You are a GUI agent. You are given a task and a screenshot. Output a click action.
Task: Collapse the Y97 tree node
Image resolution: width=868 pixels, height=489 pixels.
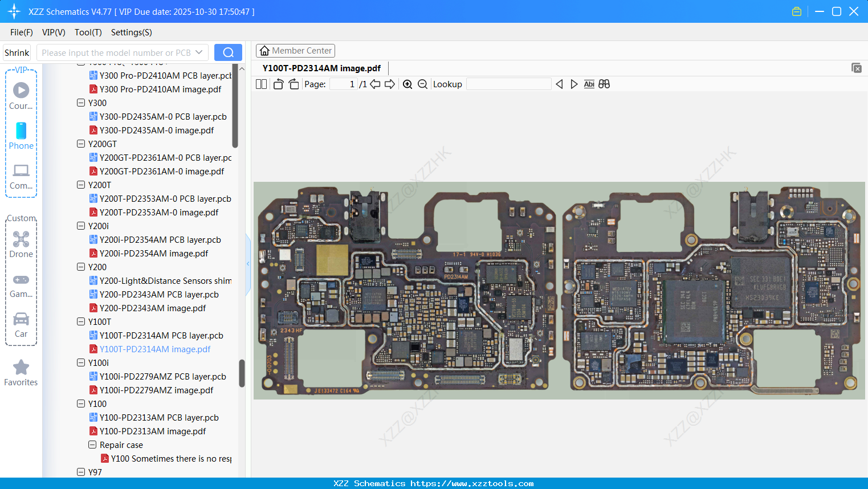pos(81,472)
